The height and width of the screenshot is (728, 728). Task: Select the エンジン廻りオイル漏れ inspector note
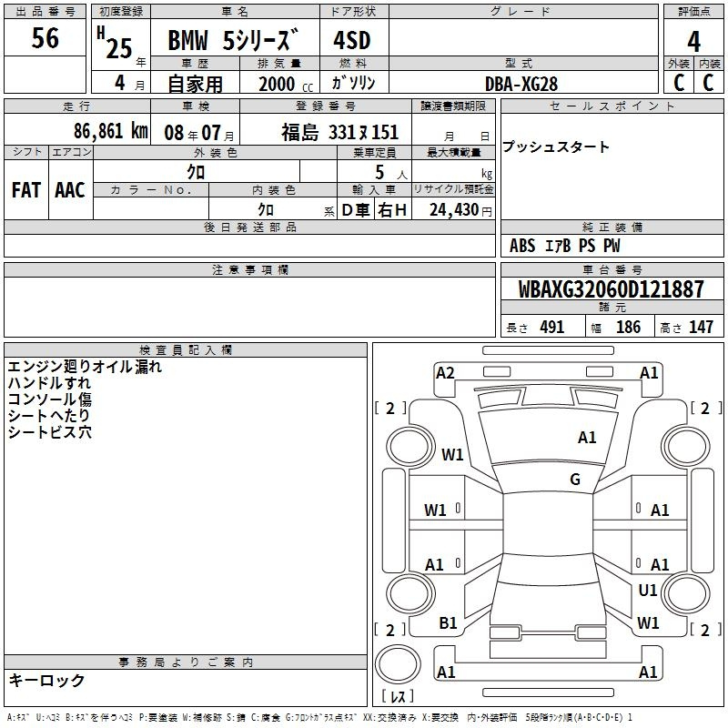click(85, 367)
